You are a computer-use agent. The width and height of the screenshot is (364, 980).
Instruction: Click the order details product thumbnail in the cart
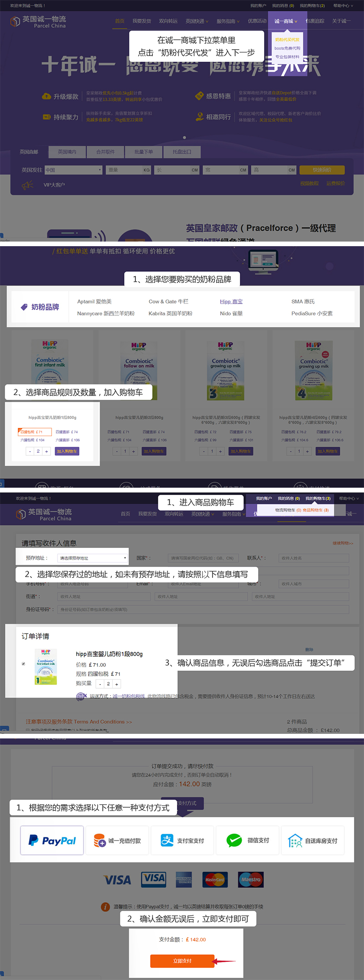pos(46,666)
